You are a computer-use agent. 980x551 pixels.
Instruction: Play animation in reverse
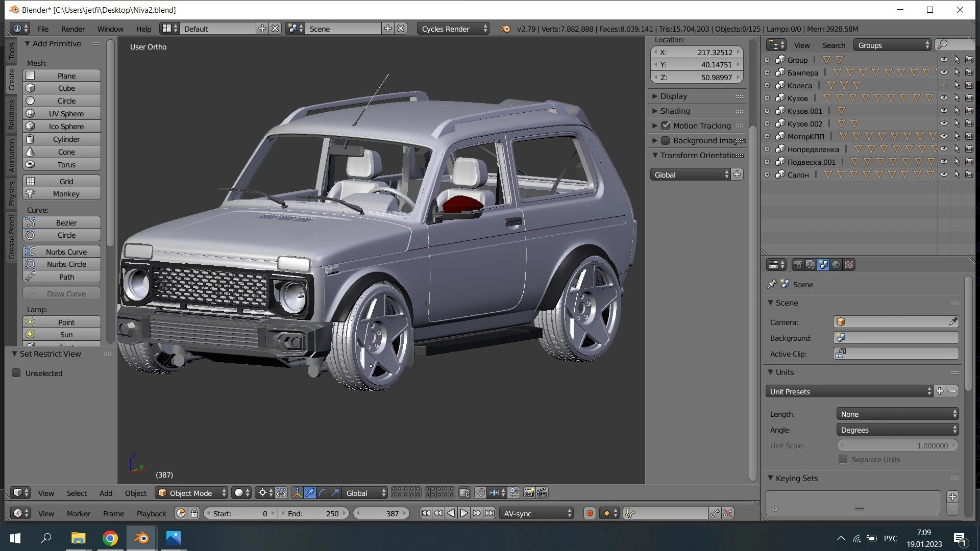[x=451, y=513]
